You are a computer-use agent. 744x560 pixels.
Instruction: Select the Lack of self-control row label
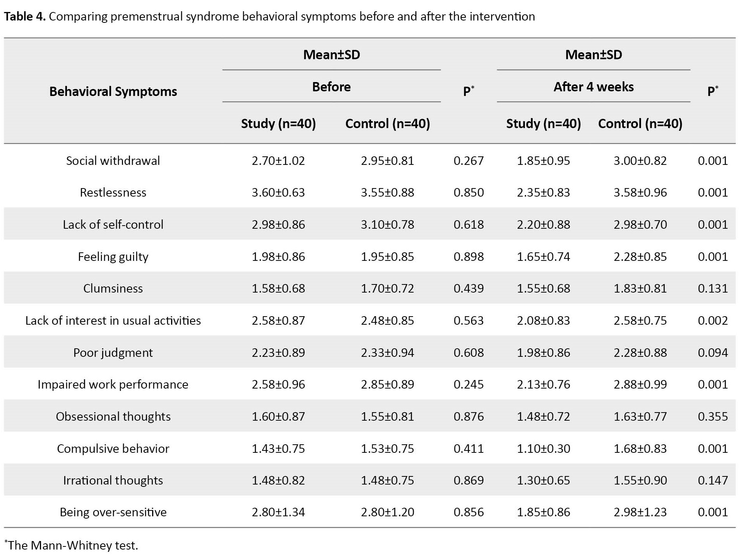point(113,224)
